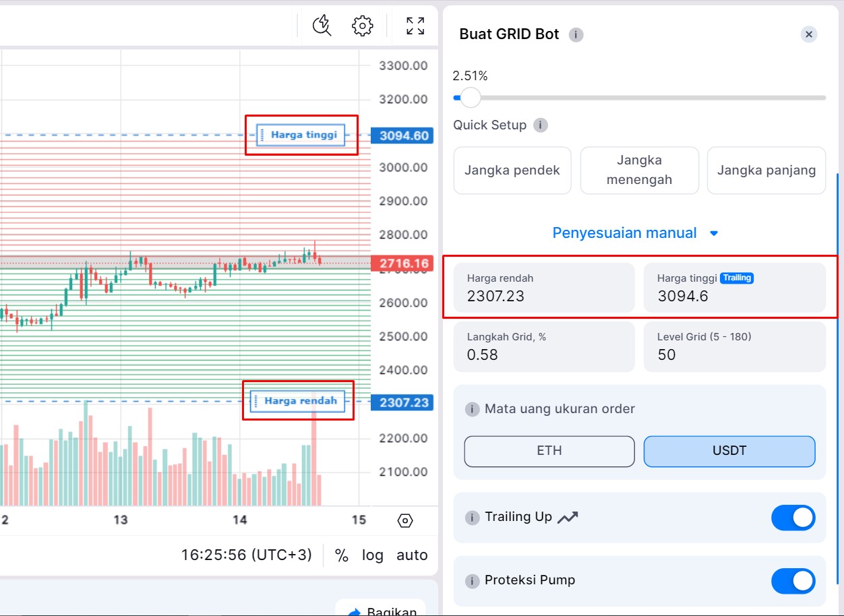Turn off the Proteksi Pump switch
844x616 pixels.
click(x=793, y=581)
